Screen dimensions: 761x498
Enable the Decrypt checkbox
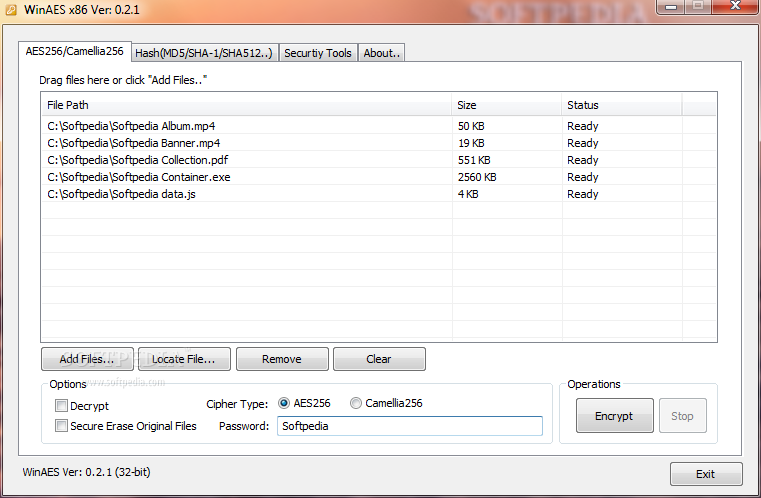click(x=62, y=406)
